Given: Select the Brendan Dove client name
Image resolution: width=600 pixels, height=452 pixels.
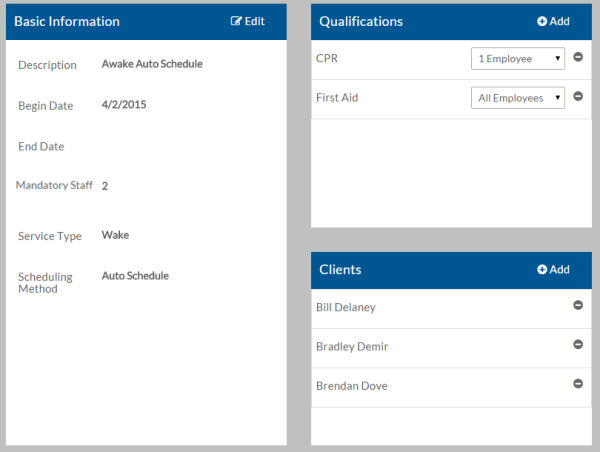Looking at the screenshot, I should 351,386.
